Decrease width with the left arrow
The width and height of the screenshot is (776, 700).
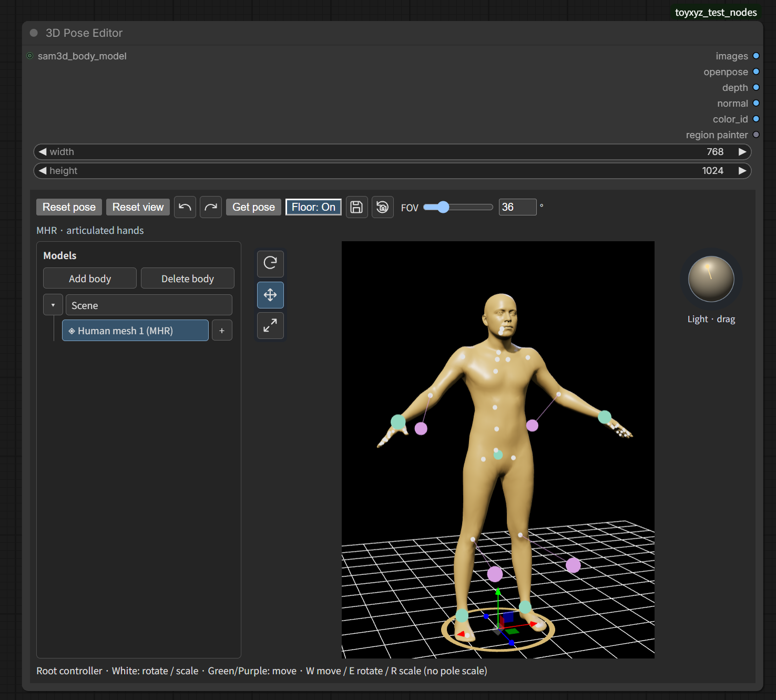43,152
